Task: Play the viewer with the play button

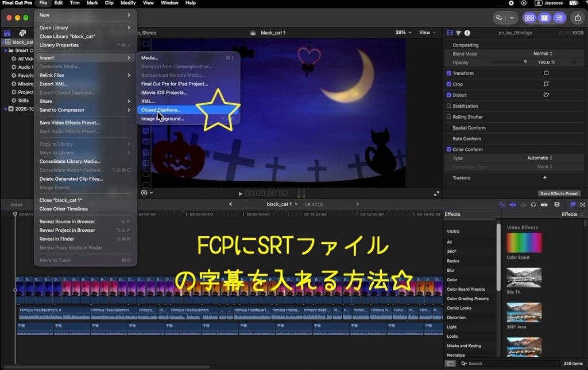Action: [241, 194]
